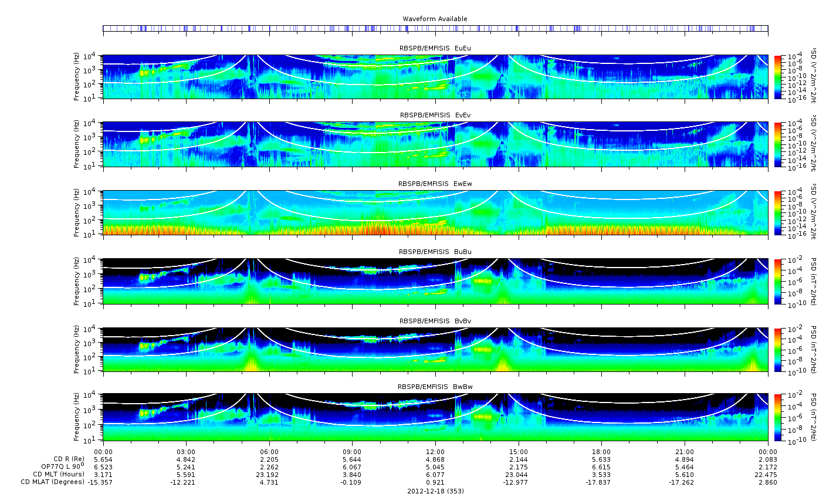Click the RBSPB/EMFISIS BuBu panel title
This screenshot has height=504, width=826.
click(435, 252)
